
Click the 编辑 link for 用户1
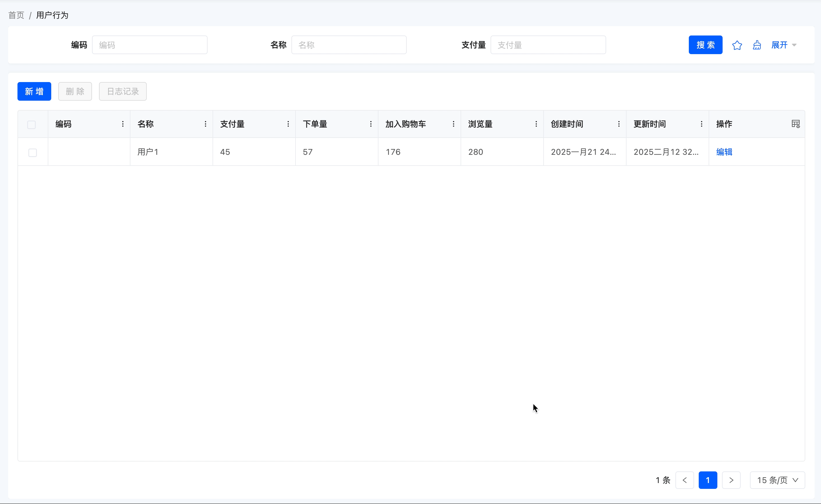[x=724, y=152]
